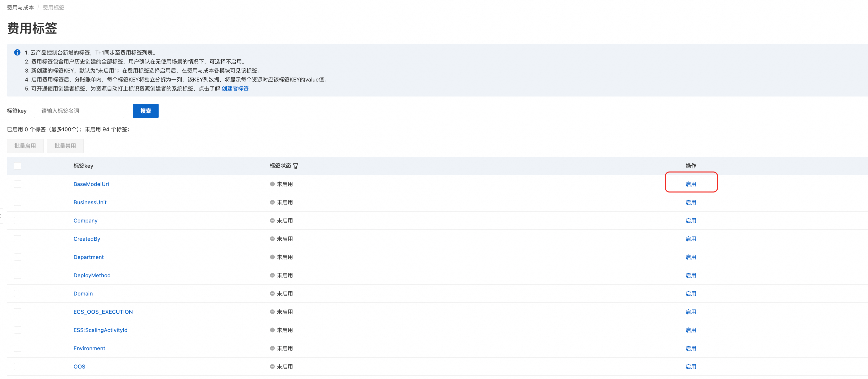The image size is (868, 379).
Task: Click the 搜索 button
Action: coord(146,111)
